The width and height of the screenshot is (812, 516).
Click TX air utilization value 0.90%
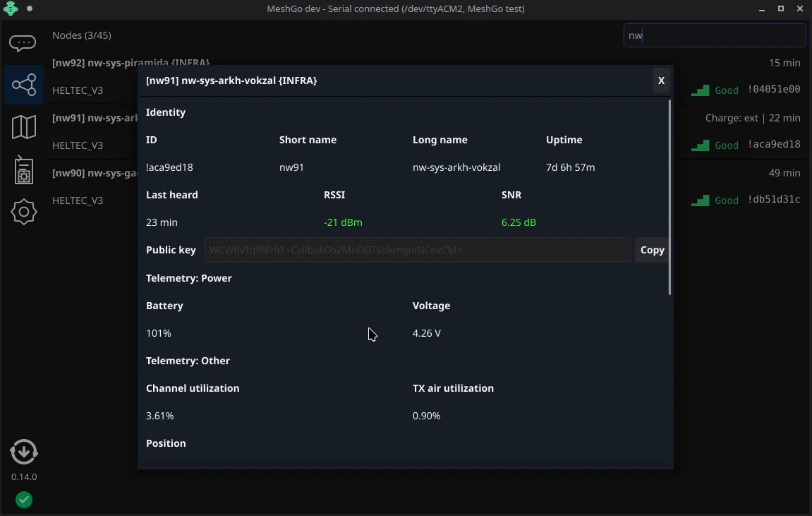tap(427, 416)
